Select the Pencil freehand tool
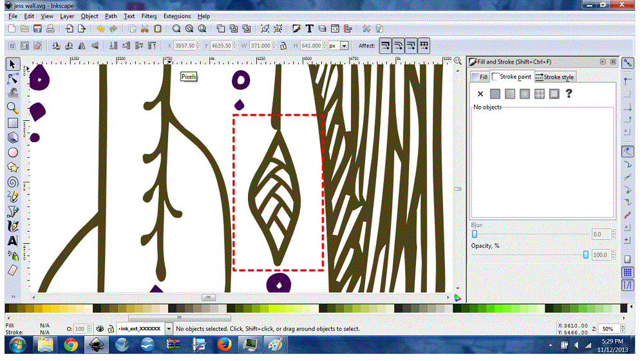The height and width of the screenshot is (361, 644). (13, 196)
